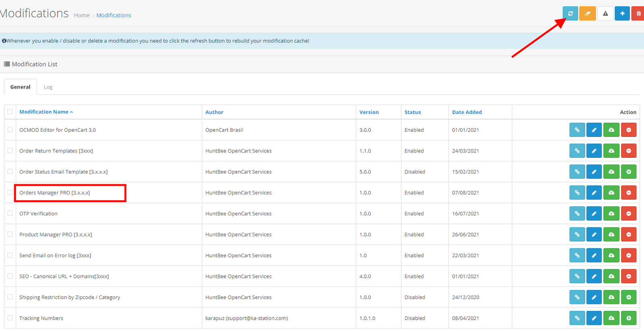Toggle the select-all checkbox in table header
Viewport: 644px width, 331px height.
pyautogui.click(x=10, y=112)
